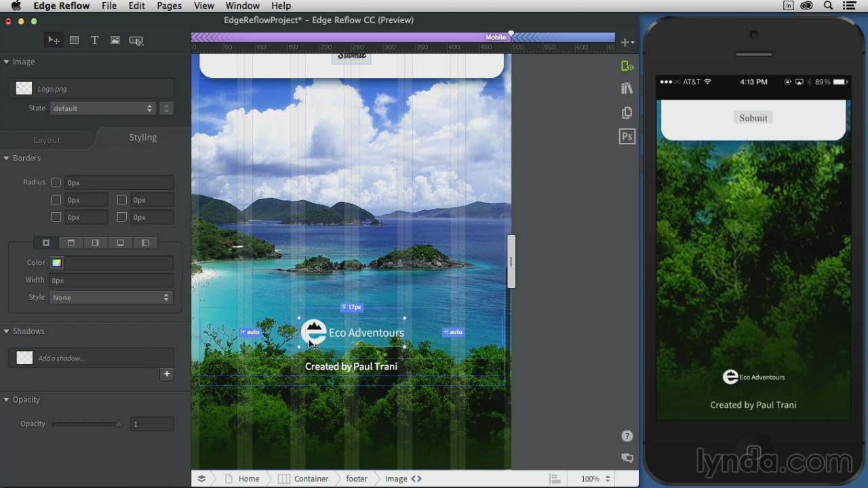Open the View menu
Image resolution: width=868 pixels, height=488 pixels.
pyautogui.click(x=204, y=6)
